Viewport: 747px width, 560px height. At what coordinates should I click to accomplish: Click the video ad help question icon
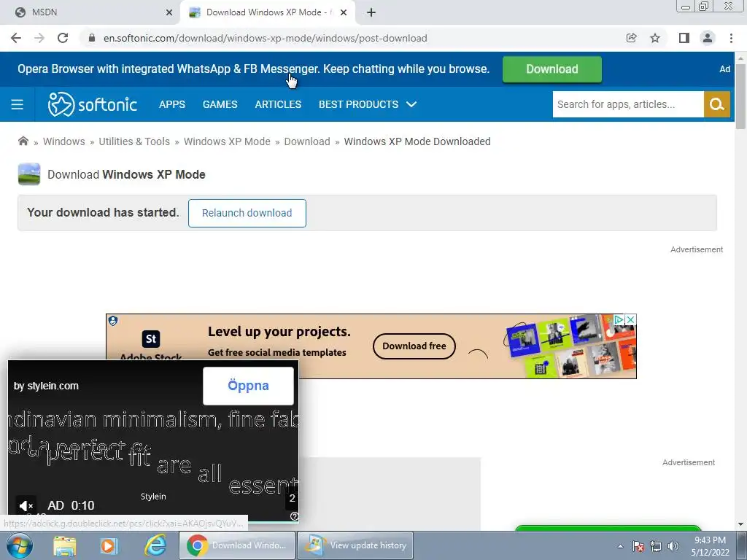(x=294, y=516)
